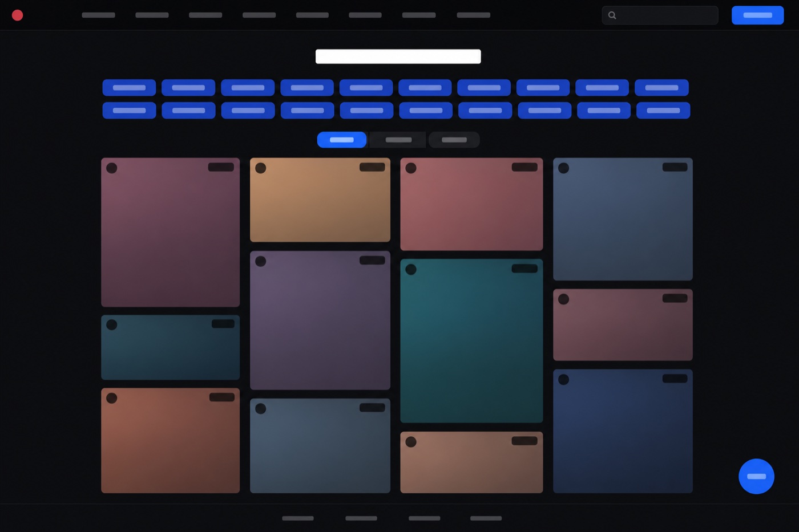799x532 pixels.
Task: Open the round blue floating action button
Action: coord(756,476)
